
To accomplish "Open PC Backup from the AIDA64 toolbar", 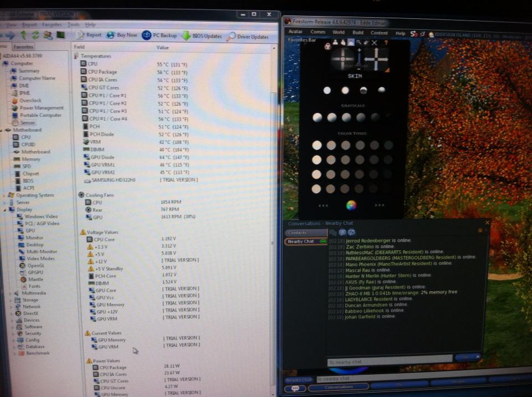I will coord(159,35).
